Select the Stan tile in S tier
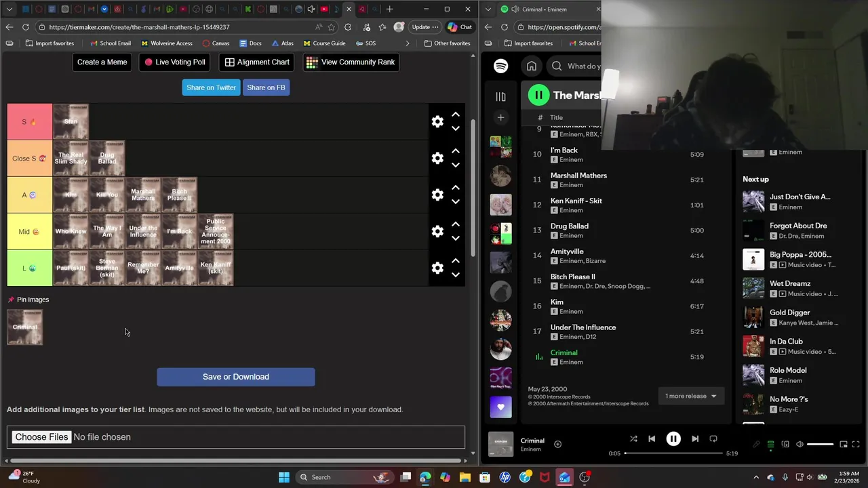This screenshot has height=488, width=868. [x=71, y=122]
